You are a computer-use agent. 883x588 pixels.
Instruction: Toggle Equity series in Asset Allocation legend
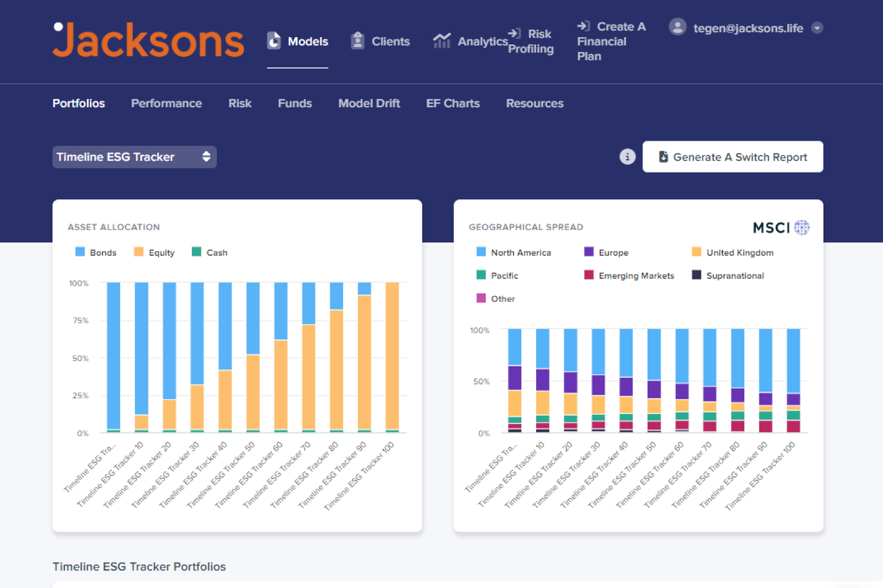coord(155,252)
